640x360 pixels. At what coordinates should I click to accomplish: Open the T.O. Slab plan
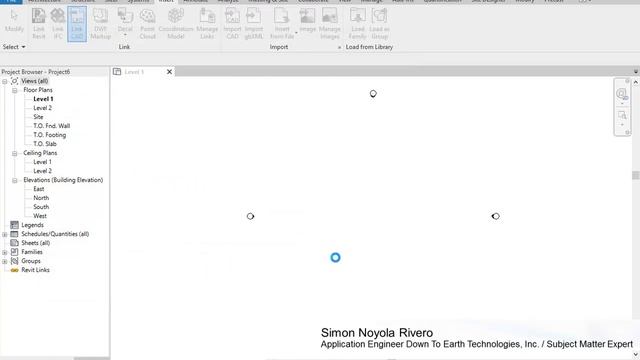pos(45,144)
